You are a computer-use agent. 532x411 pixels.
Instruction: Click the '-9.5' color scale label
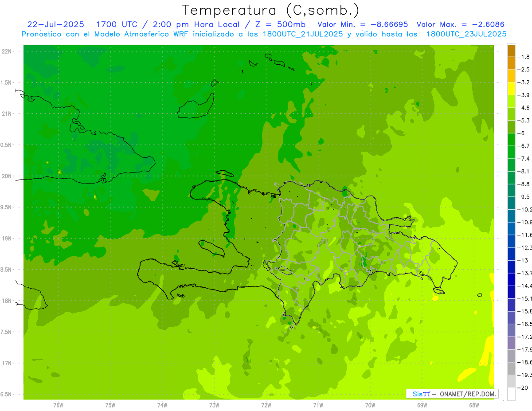click(523, 196)
